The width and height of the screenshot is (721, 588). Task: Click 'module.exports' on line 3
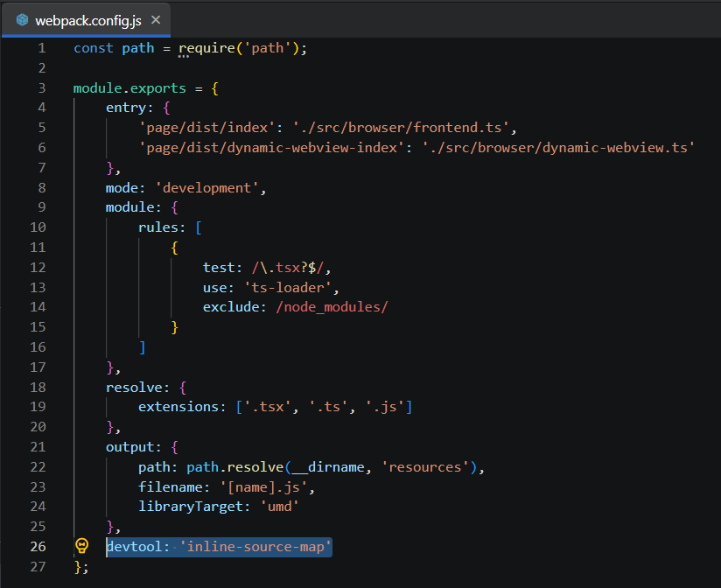[129, 87]
